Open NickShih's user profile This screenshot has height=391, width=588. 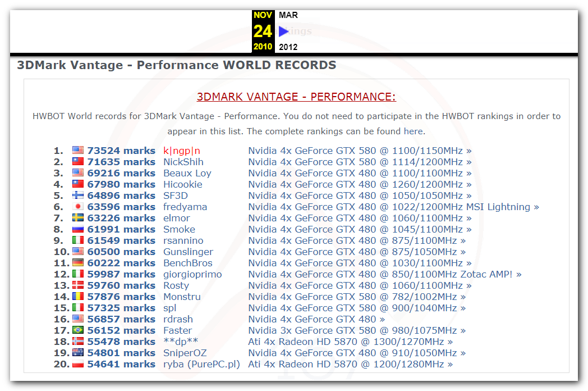(183, 162)
